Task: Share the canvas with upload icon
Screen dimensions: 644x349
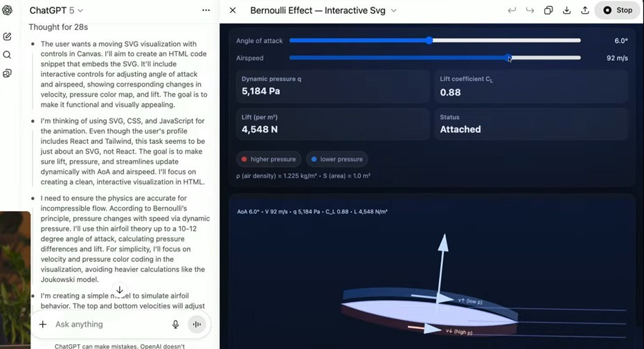Action: coord(585,10)
